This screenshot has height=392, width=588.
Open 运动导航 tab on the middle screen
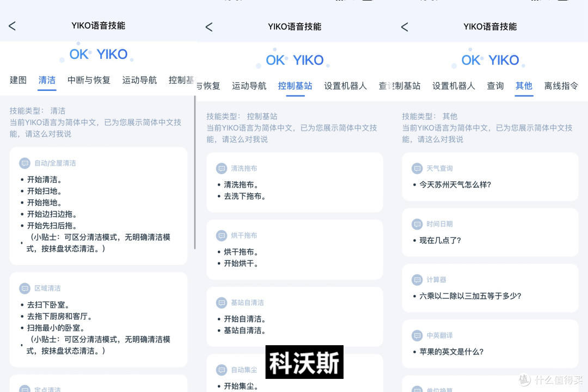[x=249, y=86]
